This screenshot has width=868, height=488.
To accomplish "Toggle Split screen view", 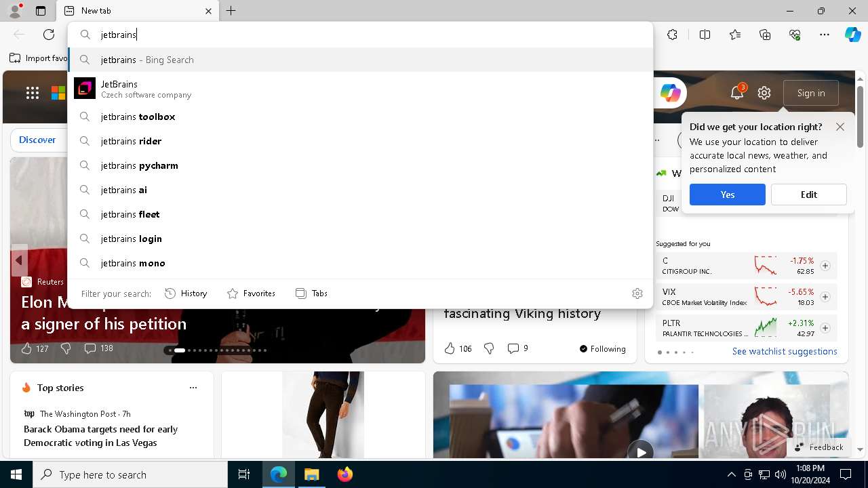I will [x=705, y=35].
